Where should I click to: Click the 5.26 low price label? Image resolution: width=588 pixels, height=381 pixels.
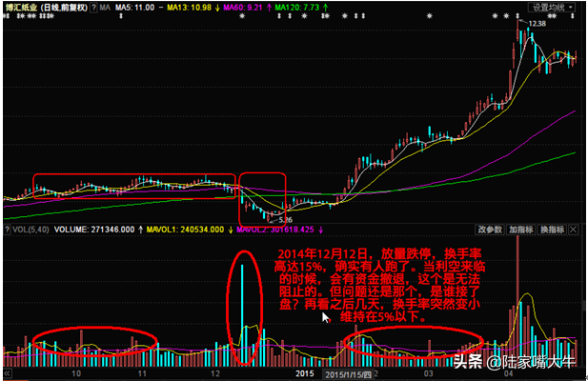(x=286, y=220)
